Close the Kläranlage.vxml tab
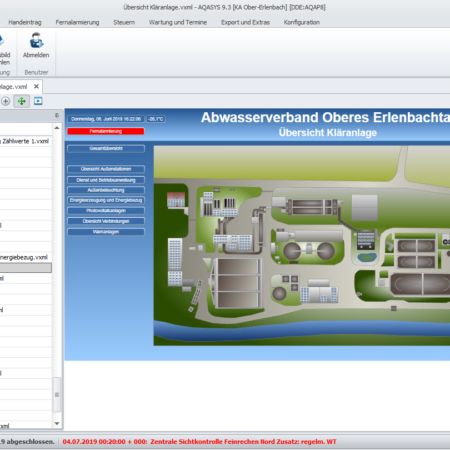Image resolution: width=450 pixels, height=450 pixels. (x=36, y=87)
